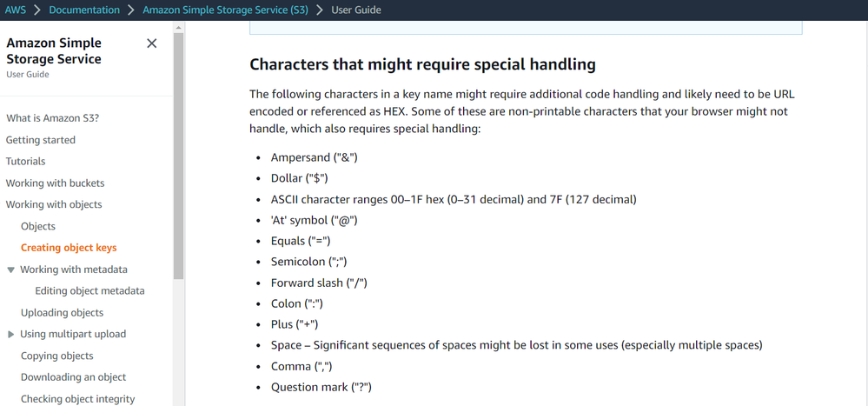Click the sidebar scrollbar up arrow

pyautogui.click(x=179, y=28)
